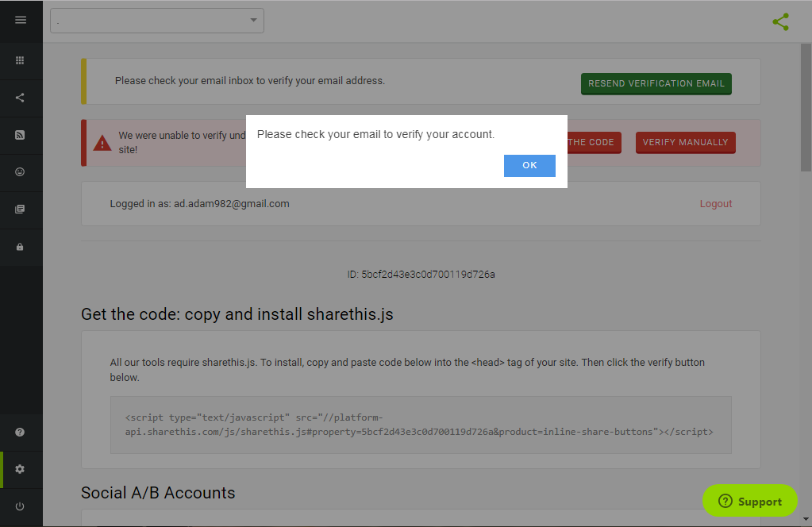812x527 pixels.
Task: Open the settings gear icon in sidebar
Action: coord(20,469)
